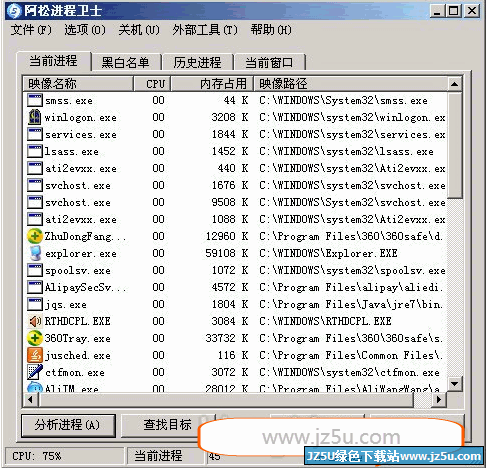Sort by CPU column header

click(152, 84)
